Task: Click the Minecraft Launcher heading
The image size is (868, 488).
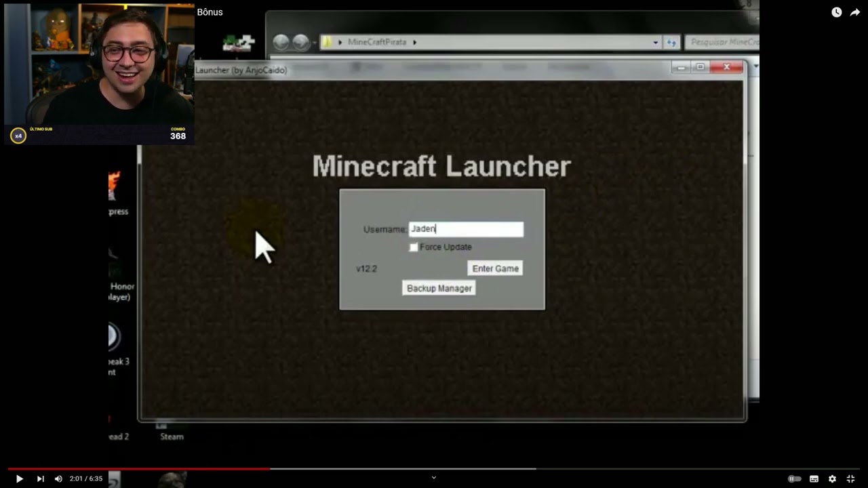Action: click(x=441, y=167)
